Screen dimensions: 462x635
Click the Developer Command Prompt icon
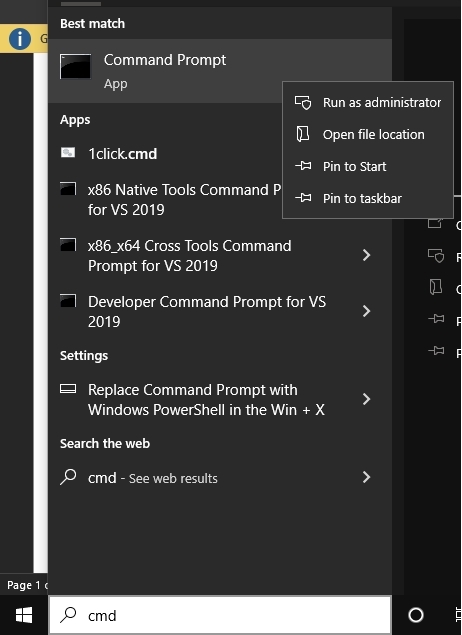(68, 300)
